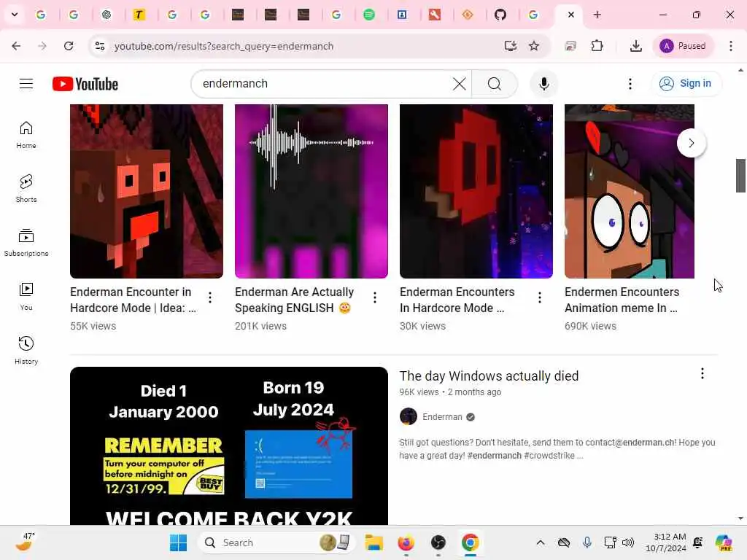747x560 pixels.
Task: Open options for Enderman Encounters In Hardcore Mode
Action: (x=540, y=297)
